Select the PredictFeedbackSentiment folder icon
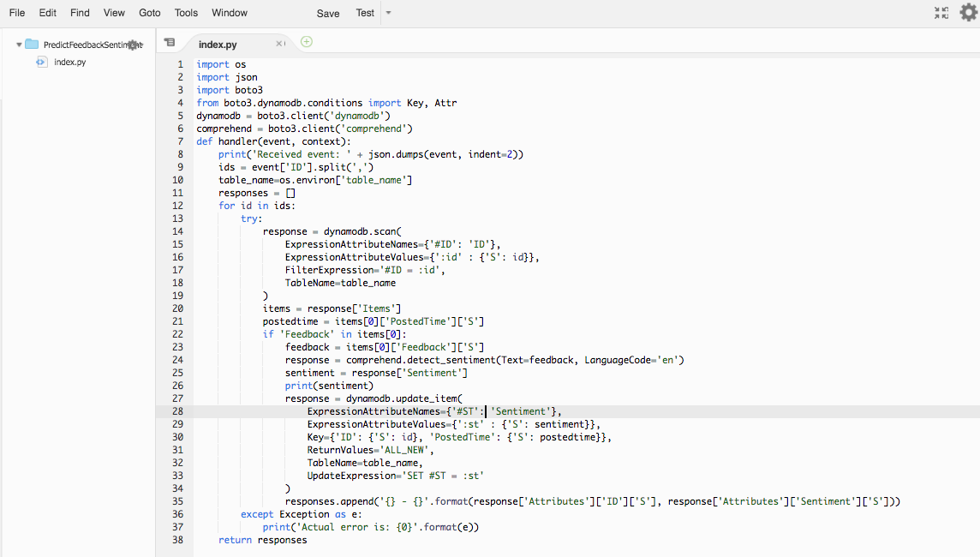The width and height of the screenshot is (980, 557). coord(32,45)
